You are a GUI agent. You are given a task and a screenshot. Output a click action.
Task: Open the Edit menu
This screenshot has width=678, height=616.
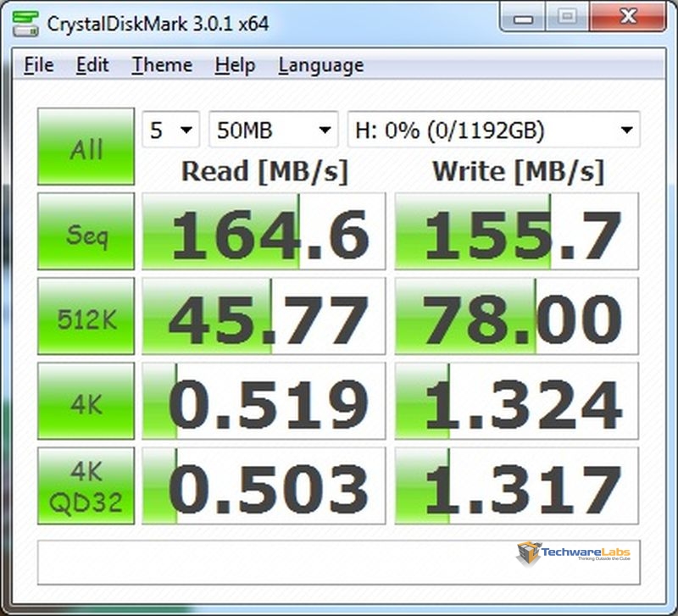pos(92,65)
